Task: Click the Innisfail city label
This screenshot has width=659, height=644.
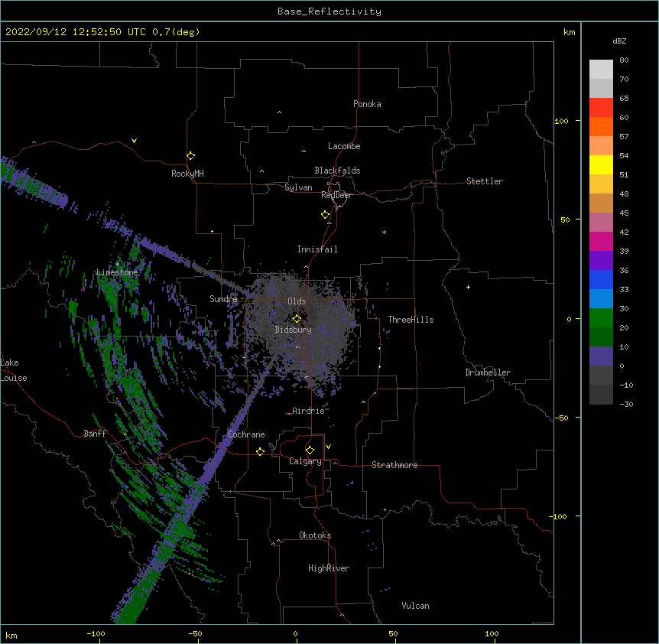Action: coord(317,249)
